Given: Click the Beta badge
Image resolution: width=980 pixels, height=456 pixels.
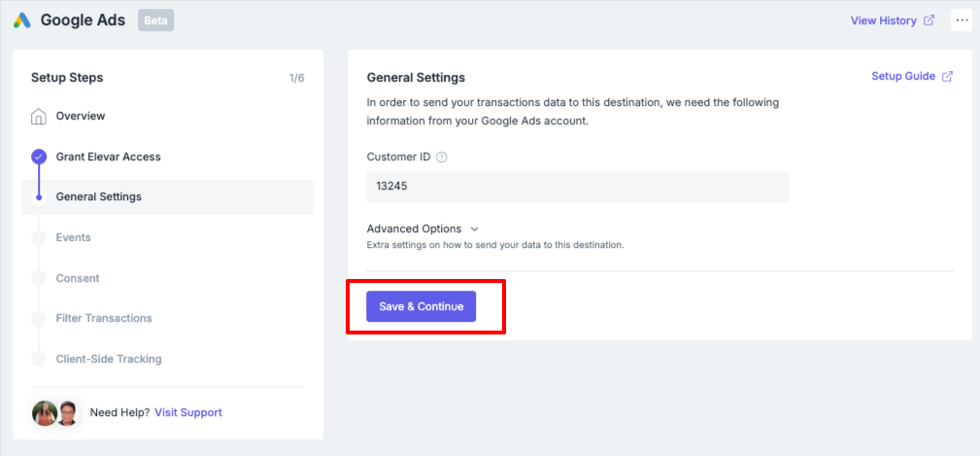Looking at the screenshot, I should (x=155, y=20).
